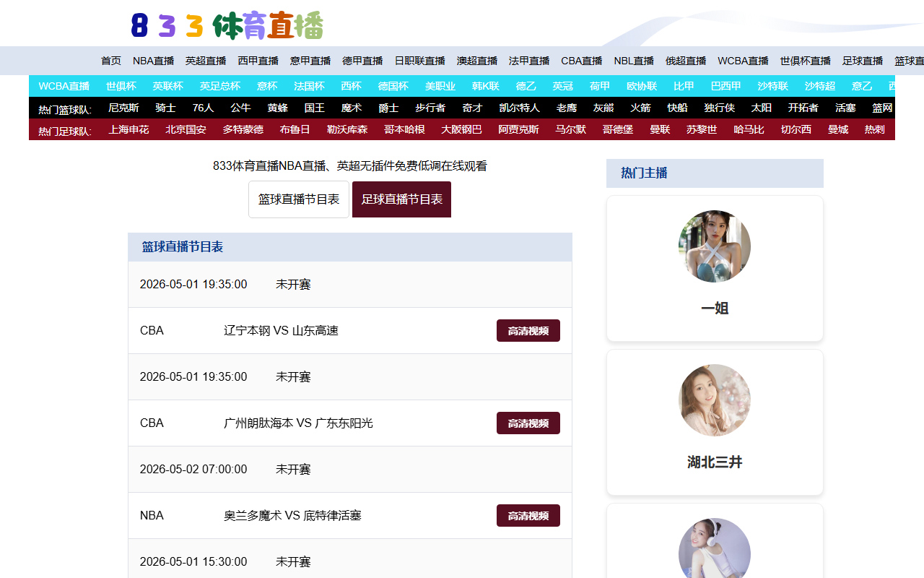The width and height of the screenshot is (924, 578).
Task: Open 勒沃库森 football team link
Action: click(x=347, y=129)
